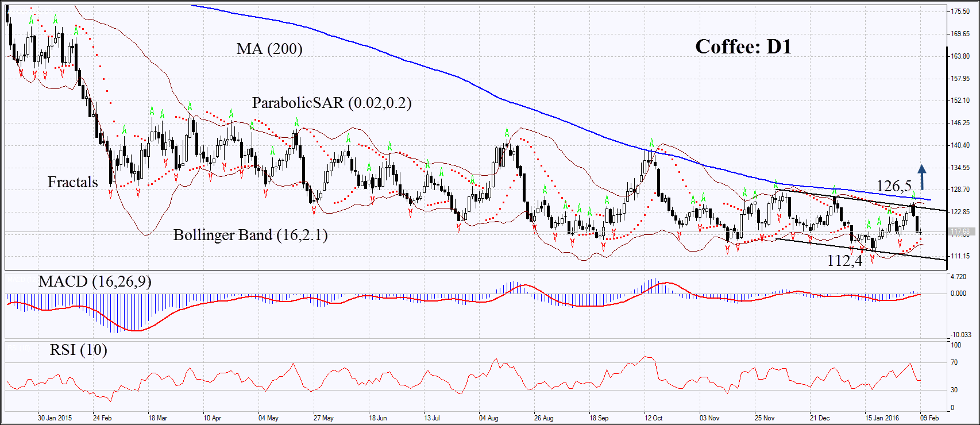Click the 126,5 resistance level label
980x425 pixels.
894,186
